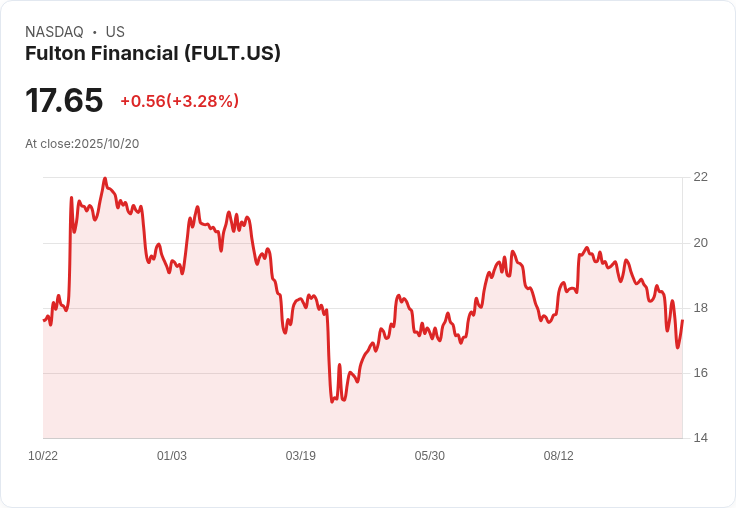Click the 22 price axis label
The width and height of the screenshot is (736, 508).
700,177
